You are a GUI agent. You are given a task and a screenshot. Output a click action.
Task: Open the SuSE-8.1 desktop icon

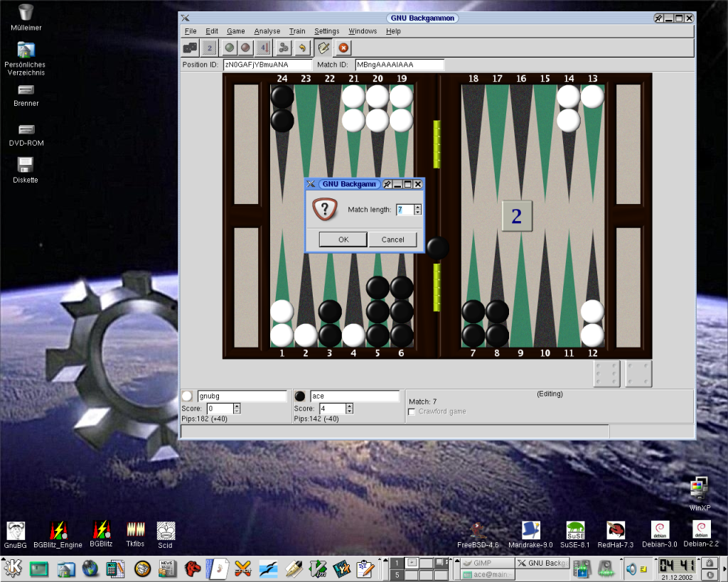574,534
